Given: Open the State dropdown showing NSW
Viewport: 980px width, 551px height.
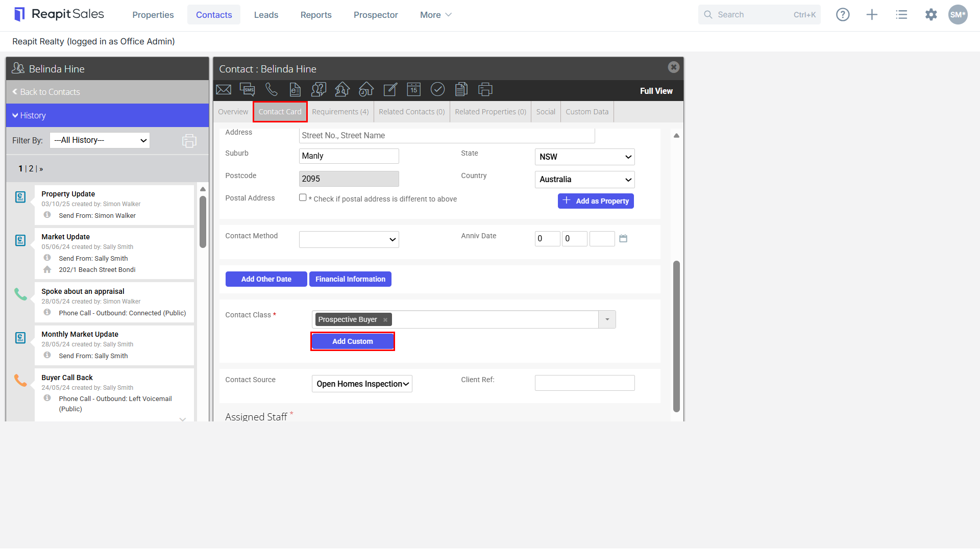Looking at the screenshot, I should point(584,157).
